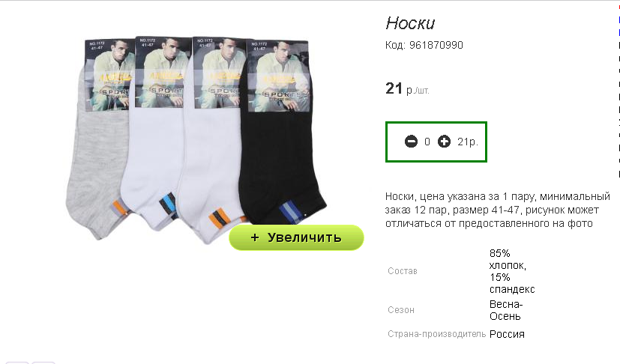Click the Состав specification label
The width and height of the screenshot is (620, 364).
(x=403, y=271)
